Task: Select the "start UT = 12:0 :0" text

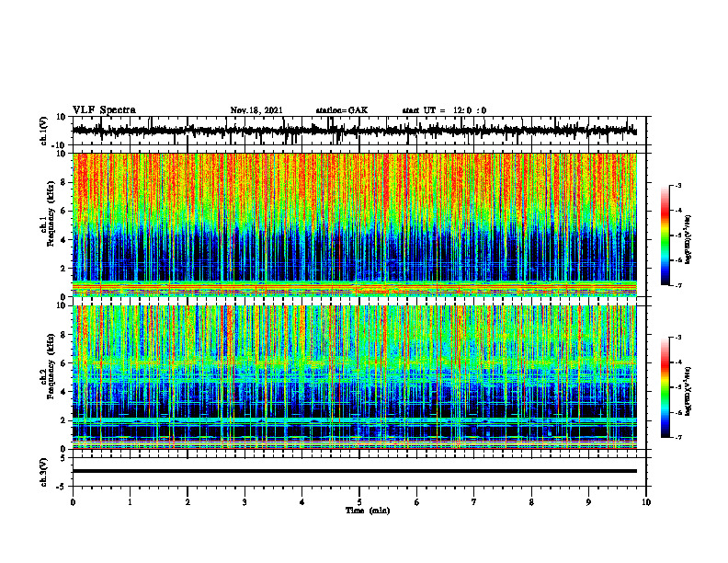Action: tap(444, 110)
